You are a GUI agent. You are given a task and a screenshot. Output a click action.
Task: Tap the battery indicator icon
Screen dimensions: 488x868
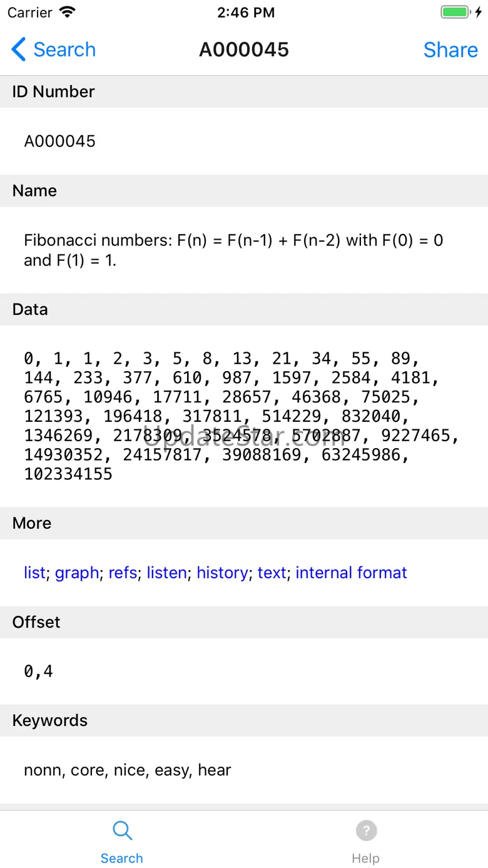click(x=455, y=13)
